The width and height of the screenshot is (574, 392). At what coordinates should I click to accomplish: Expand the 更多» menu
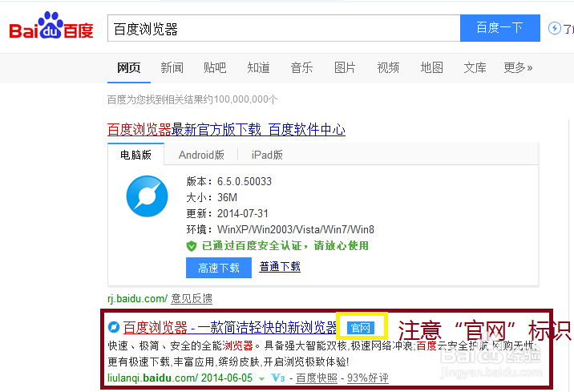(x=518, y=67)
